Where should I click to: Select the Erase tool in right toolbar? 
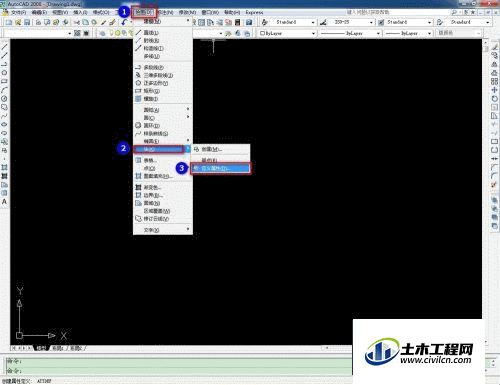tap(495, 47)
